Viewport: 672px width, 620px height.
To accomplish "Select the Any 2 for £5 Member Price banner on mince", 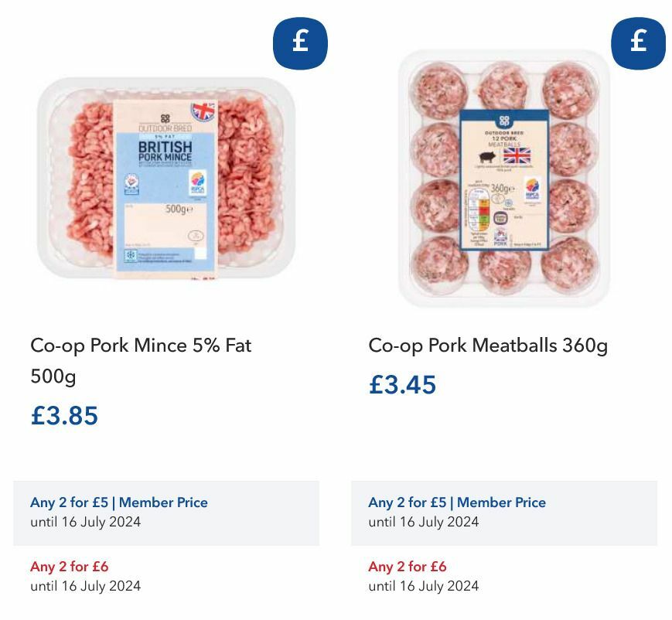I will point(118,502).
